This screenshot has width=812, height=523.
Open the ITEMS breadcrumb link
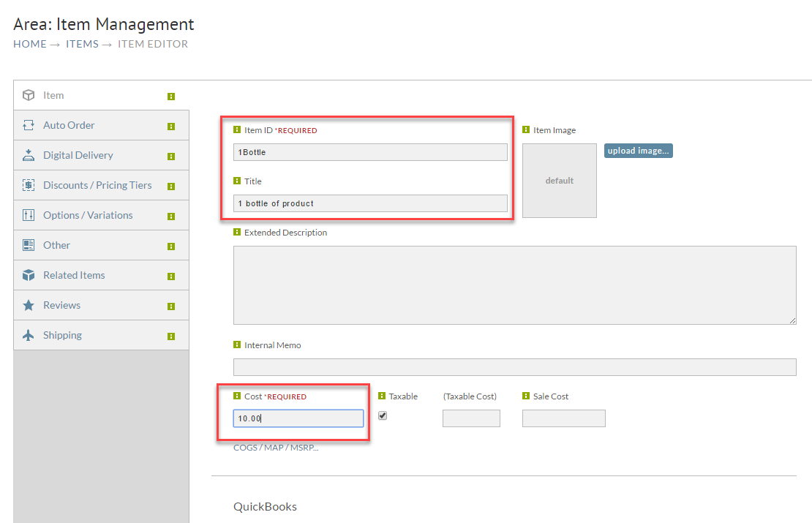[82, 44]
